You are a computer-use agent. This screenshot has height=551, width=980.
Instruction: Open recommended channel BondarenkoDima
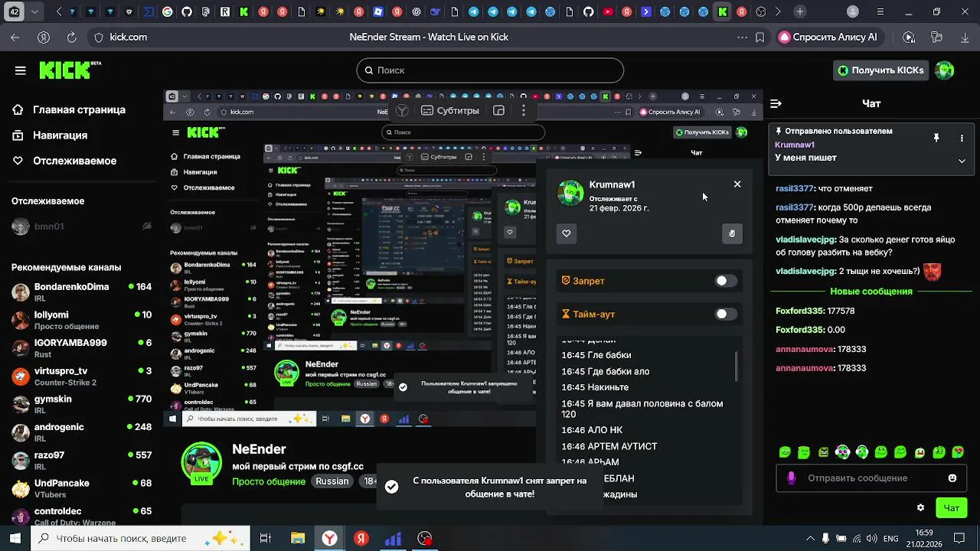coord(82,292)
